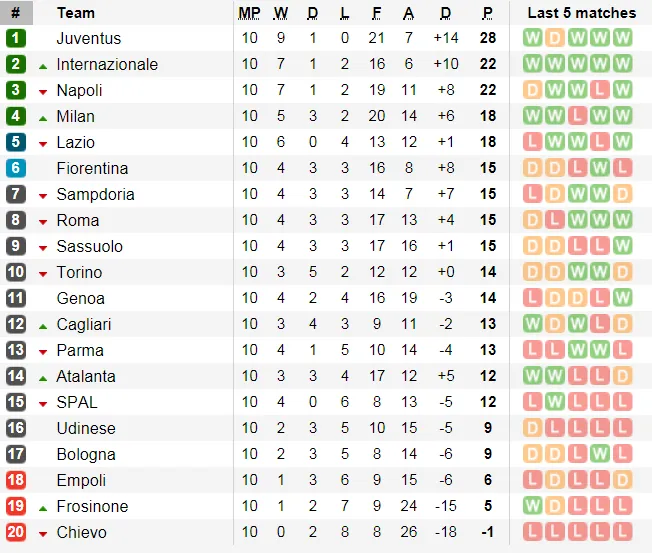Click the red rank 20 badge
Image resolution: width=652 pixels, height=553 pixels.
[x=15, y=532]
